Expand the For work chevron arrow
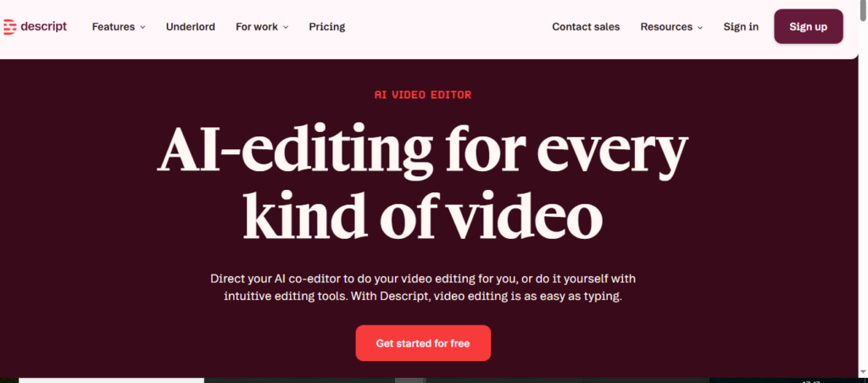The image size is (868, 383). 286,27
